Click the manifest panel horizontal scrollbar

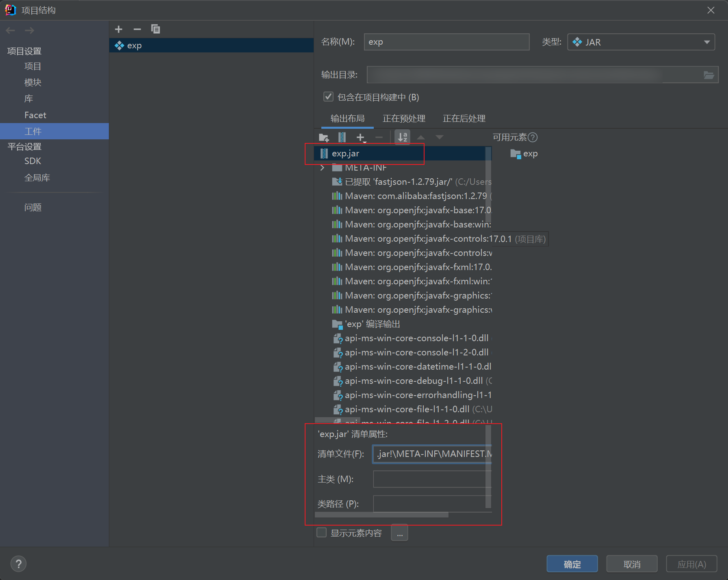381,515
